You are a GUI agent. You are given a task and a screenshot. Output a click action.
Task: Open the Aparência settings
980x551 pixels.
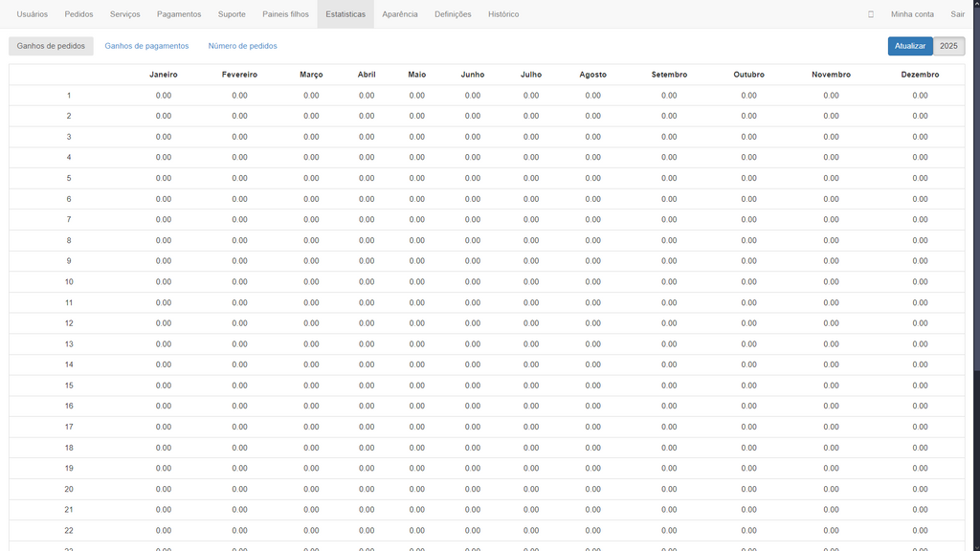point(400,14)
